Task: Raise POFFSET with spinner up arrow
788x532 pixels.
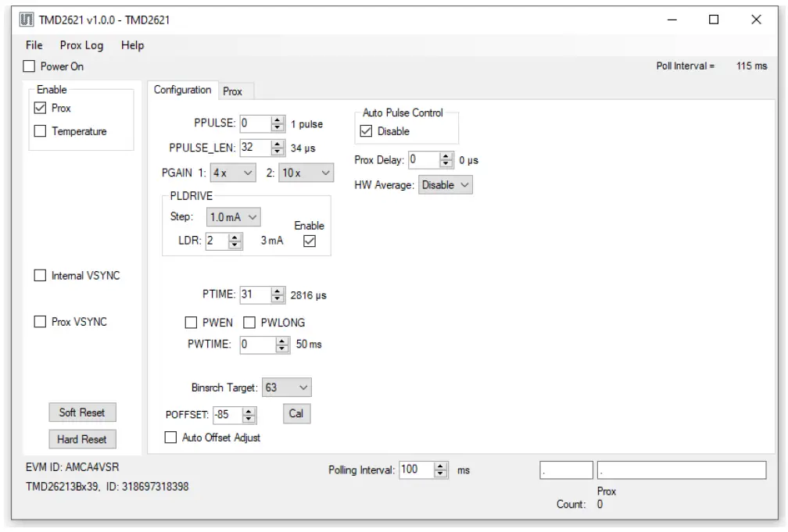Action: 249,411
